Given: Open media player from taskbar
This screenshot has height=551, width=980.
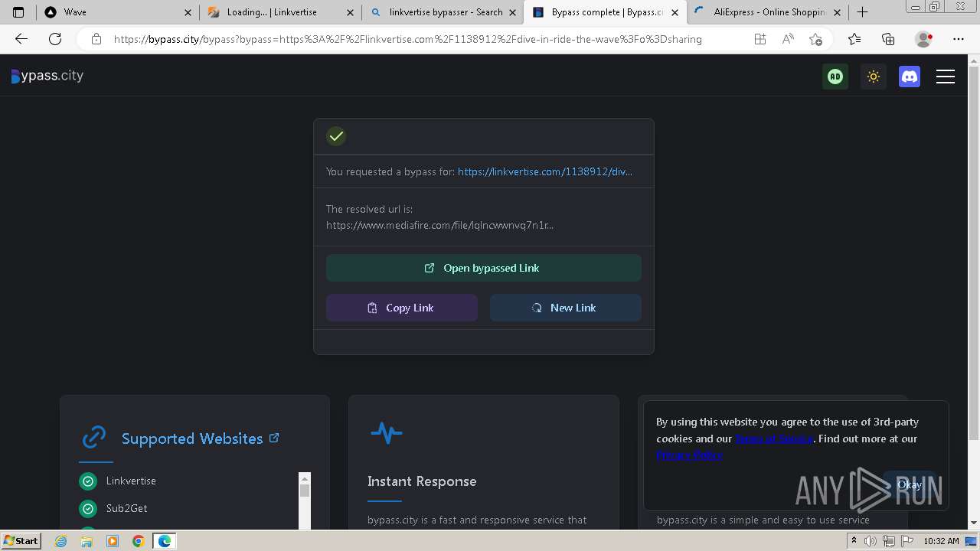Looking at the screenshot, I should 113,541.
